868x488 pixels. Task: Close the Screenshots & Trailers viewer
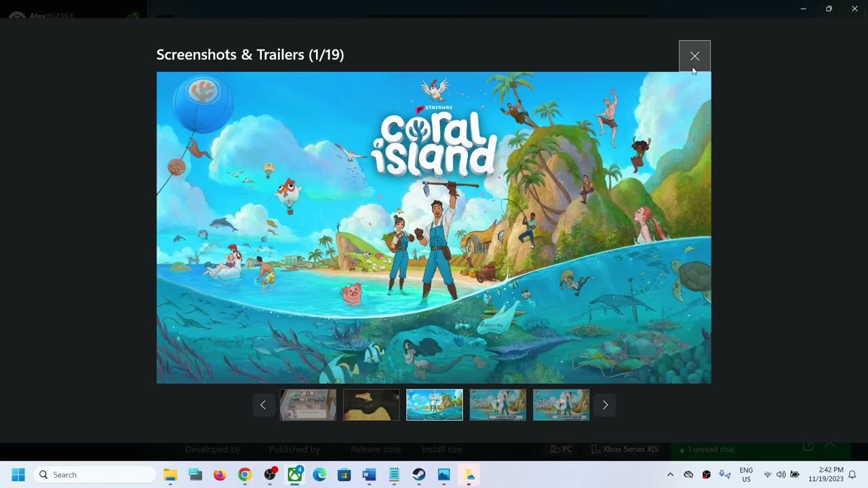click(694, 56)
